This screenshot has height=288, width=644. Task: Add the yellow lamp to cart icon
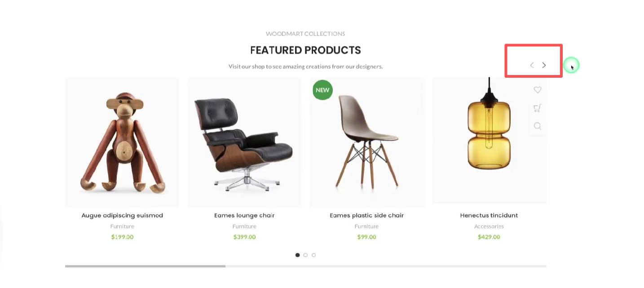coord(538,108)
